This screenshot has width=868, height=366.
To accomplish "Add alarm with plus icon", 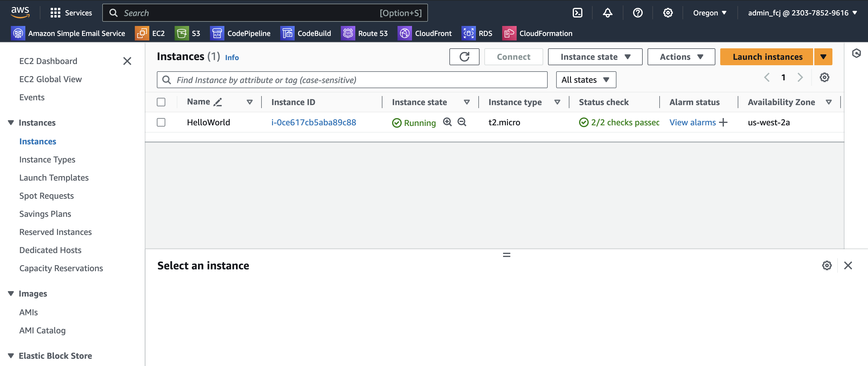I will point(723,122).
